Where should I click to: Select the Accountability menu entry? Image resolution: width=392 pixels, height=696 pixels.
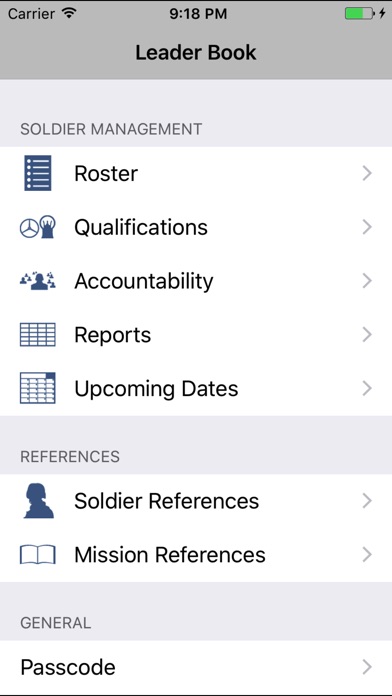pyautogui.click(x=196, y=281)
